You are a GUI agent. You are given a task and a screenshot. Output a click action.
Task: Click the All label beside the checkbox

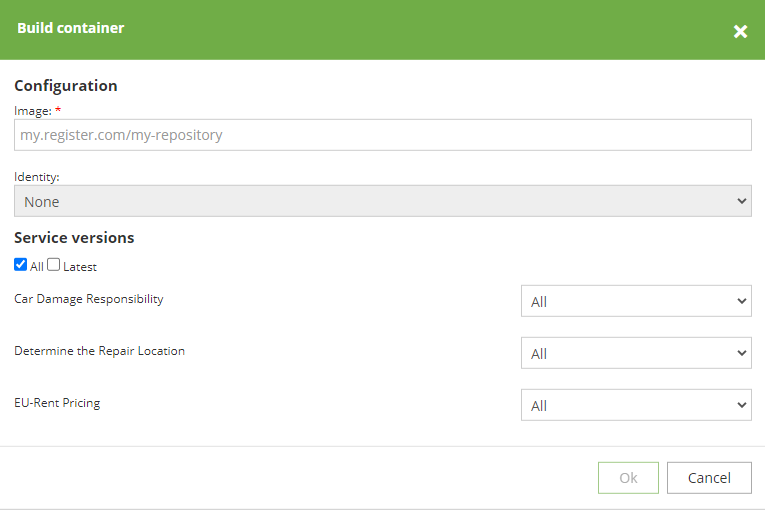click(37, 267)
